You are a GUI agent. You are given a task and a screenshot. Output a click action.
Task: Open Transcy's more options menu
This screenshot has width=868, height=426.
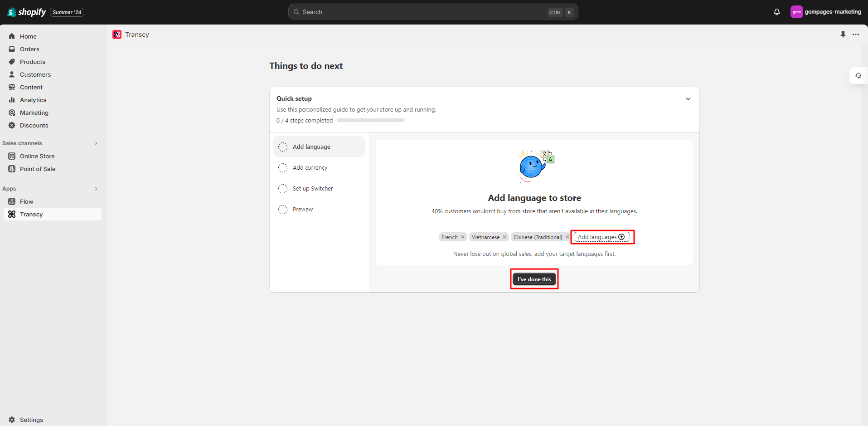(x=856, y=34)
